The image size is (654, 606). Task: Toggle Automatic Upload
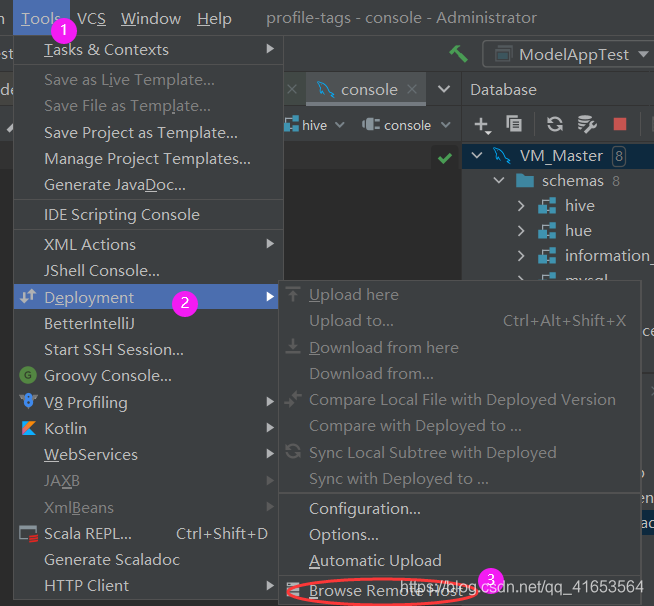[x=460, y=561]
